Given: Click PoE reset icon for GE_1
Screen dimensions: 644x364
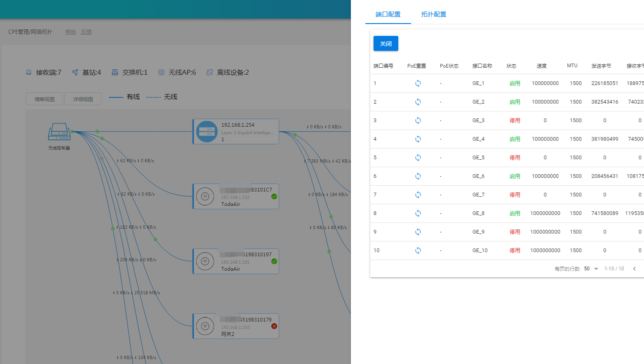Looking at the screenshot, I should pos(418,83).
